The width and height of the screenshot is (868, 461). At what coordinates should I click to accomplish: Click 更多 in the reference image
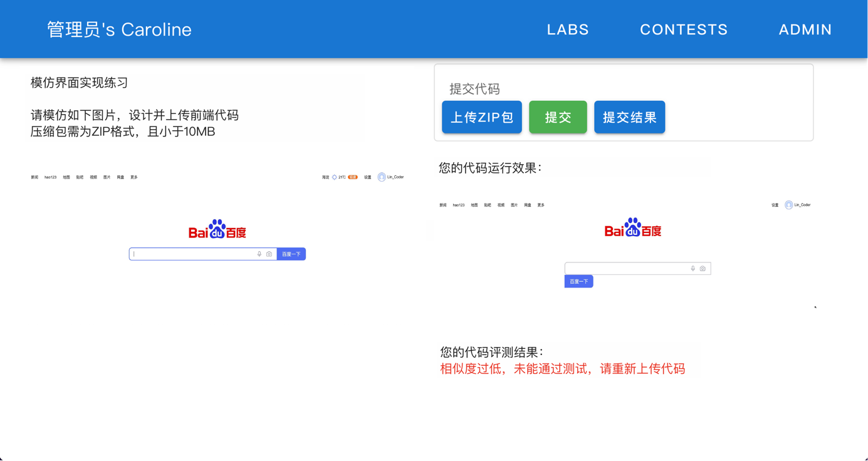click(134, 177)
